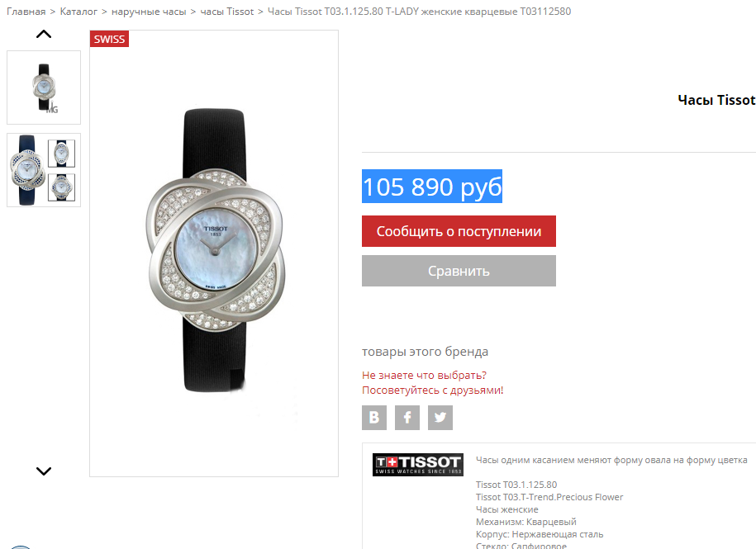Go to 'Главная' in breadcrumbs
The height and width of the screenshot is (549, 756).
(x=26, y=12)
